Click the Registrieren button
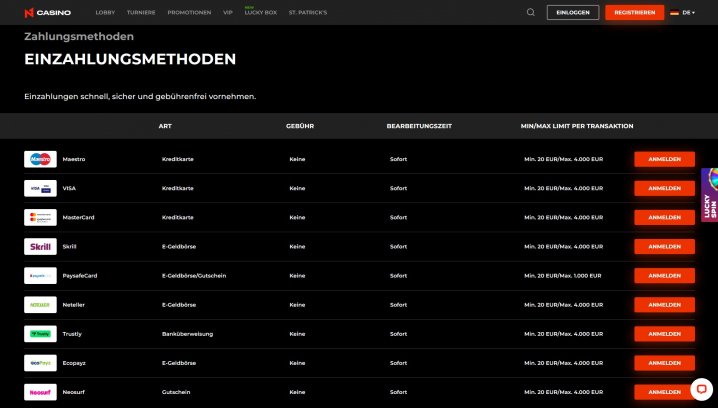Viewport: 718px width, 408px height. (635, 12)
